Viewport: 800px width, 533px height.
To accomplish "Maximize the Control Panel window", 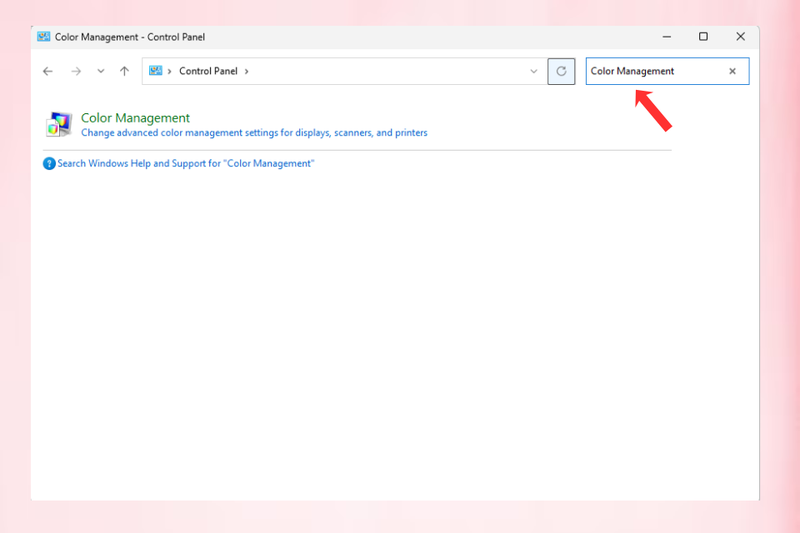I will pyautogui.click(x=703, y=37).
